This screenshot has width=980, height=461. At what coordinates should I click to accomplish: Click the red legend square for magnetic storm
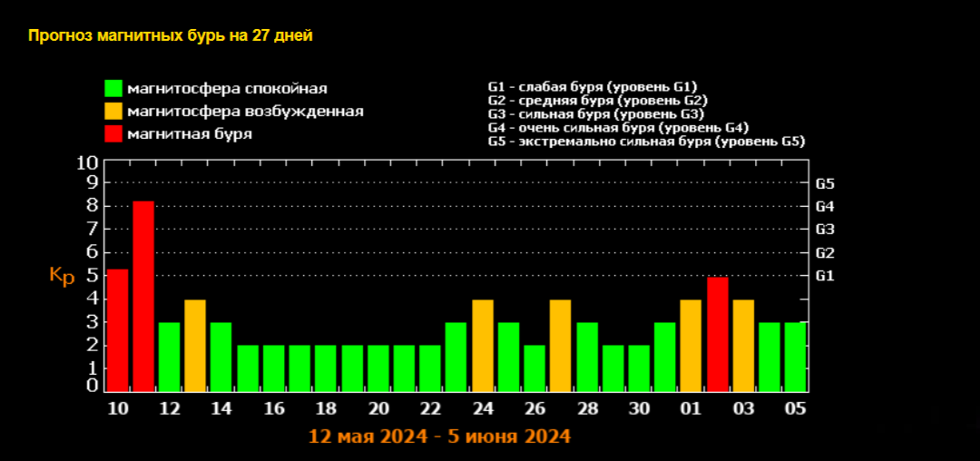click(x=113, y=134)
